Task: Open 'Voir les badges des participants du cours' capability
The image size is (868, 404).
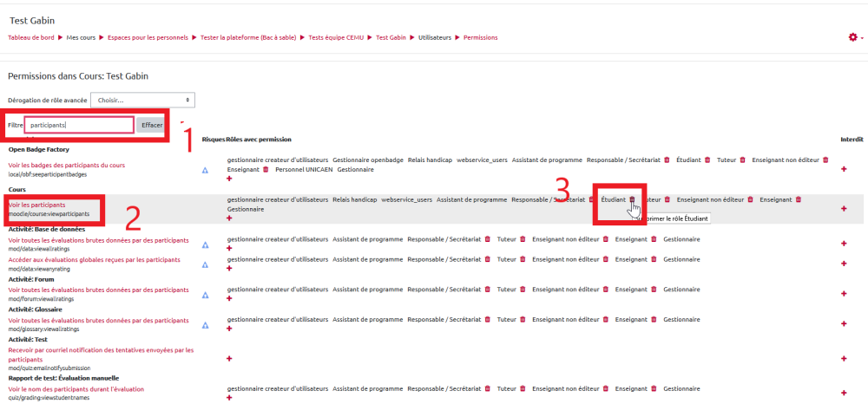Action: (x=67, y=165)
